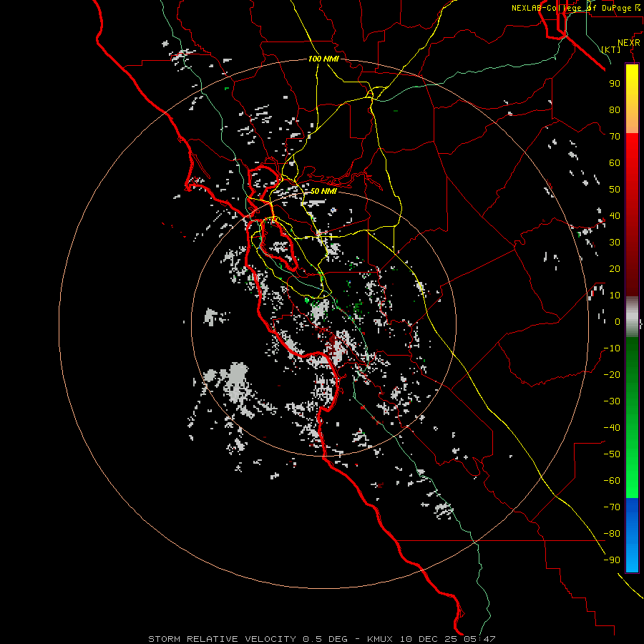This screenshot has width=644, height=644.
Task: Select the 90 value on velocity scale
Action: [x=615, y=84]
